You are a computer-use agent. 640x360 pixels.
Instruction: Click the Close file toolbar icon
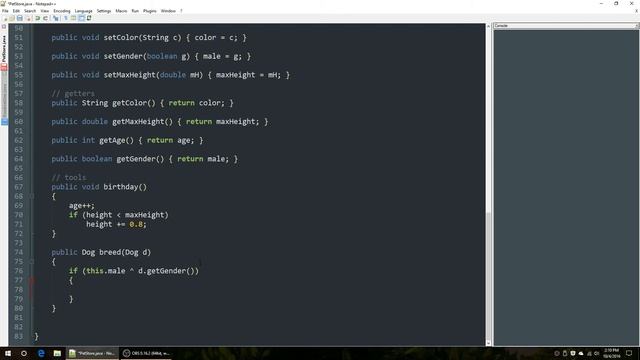[x=28, y=18]
